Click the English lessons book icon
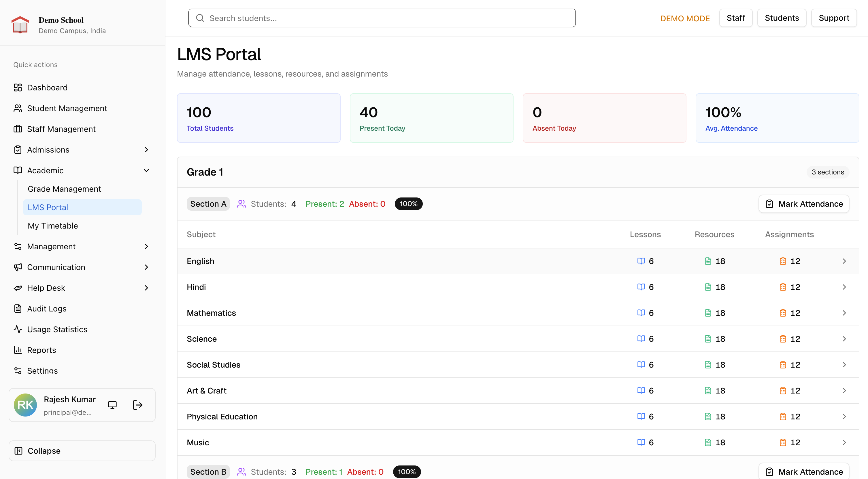Viewport: 868px width, 479px height. pyautogui.click(x=641, y=261)
